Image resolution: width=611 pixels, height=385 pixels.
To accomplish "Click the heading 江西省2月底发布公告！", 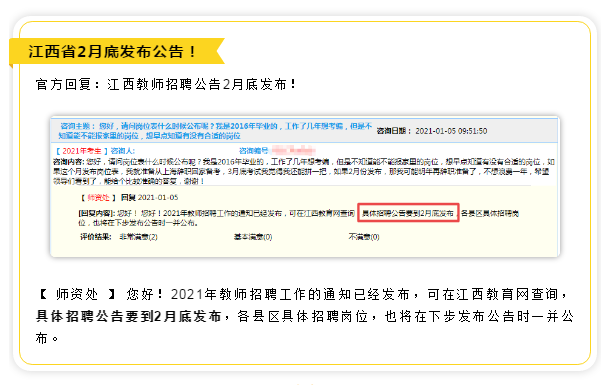I will (x=112, y=52).
